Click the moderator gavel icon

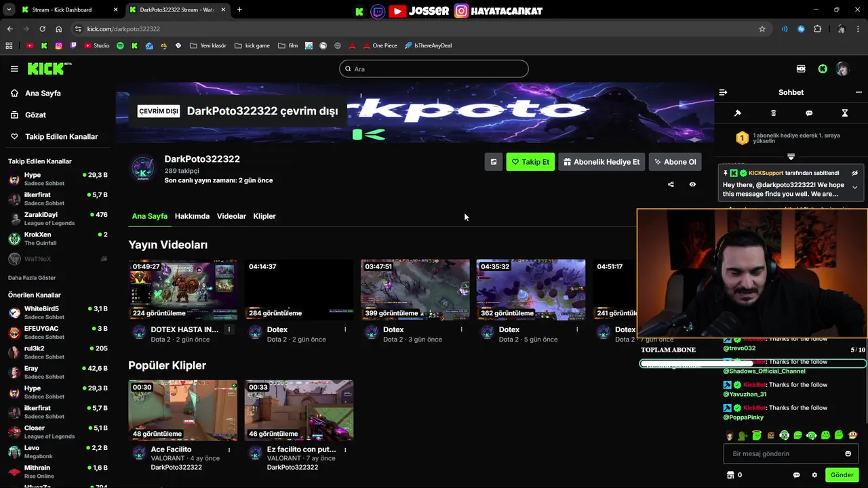pos(738,113)
